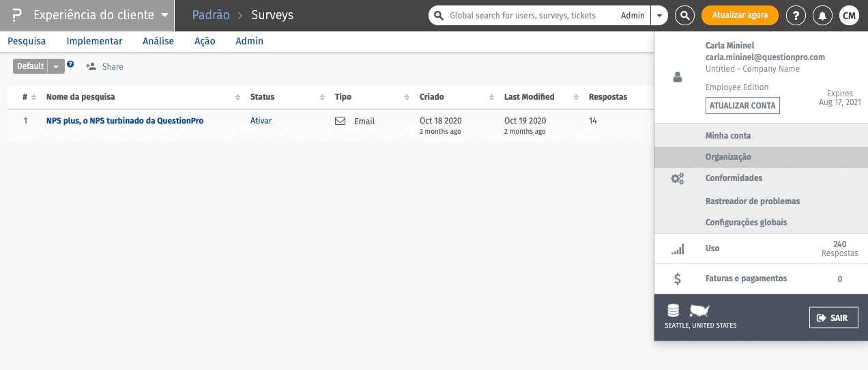Viewport: 868px width, 370px height.
Task: Open the Experiência do cliente product dropdown
Action: click(x=101, y=15)
